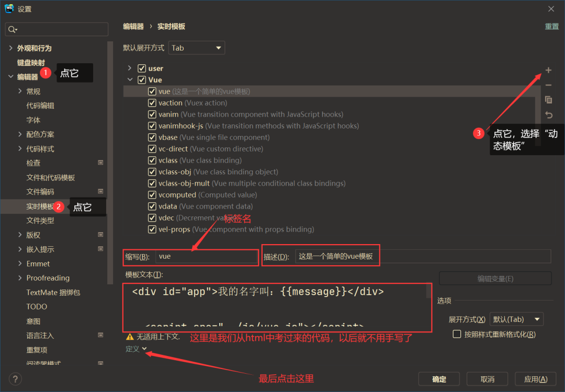Click the 确定 button
The height and width of the screenshot is (392, 565).
pyautogui.click(x=439, y=379)
